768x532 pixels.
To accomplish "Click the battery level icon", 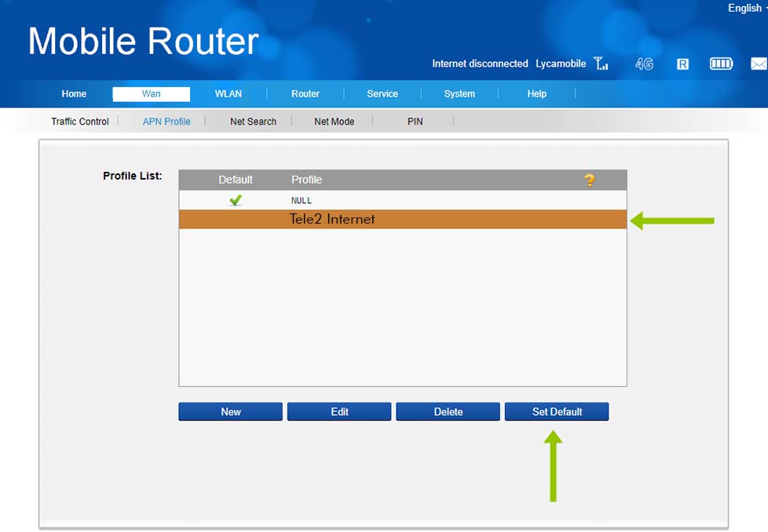I will (721, 64).
